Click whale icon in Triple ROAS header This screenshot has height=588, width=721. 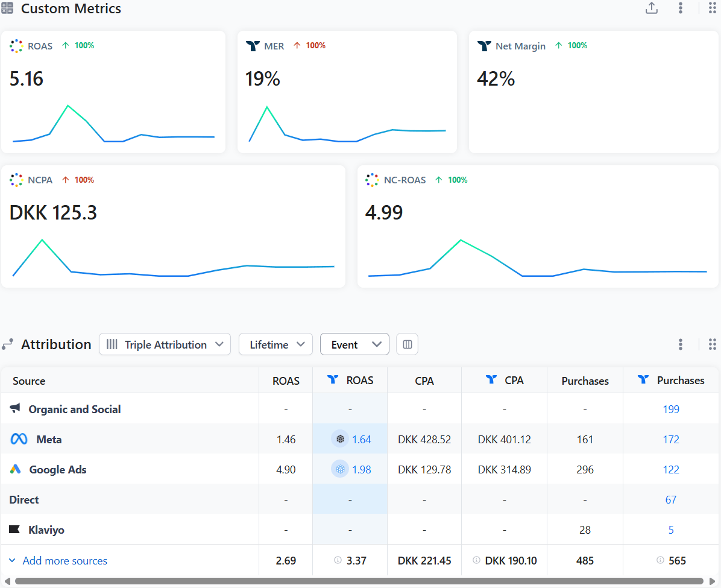point(332,379)
